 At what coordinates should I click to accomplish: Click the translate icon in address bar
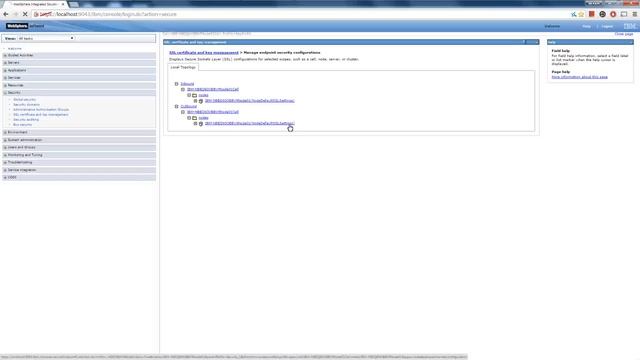tap(573, 14)
